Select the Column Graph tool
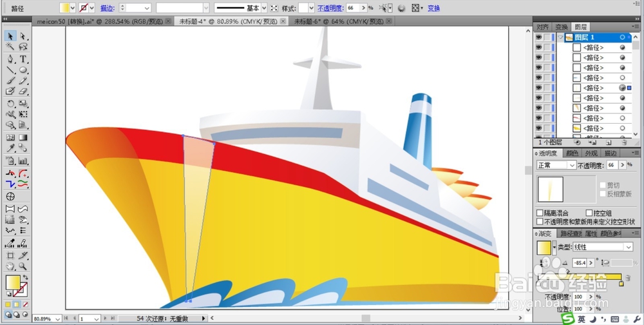Viewport: 644px width, 325px height. click(23, 161)
